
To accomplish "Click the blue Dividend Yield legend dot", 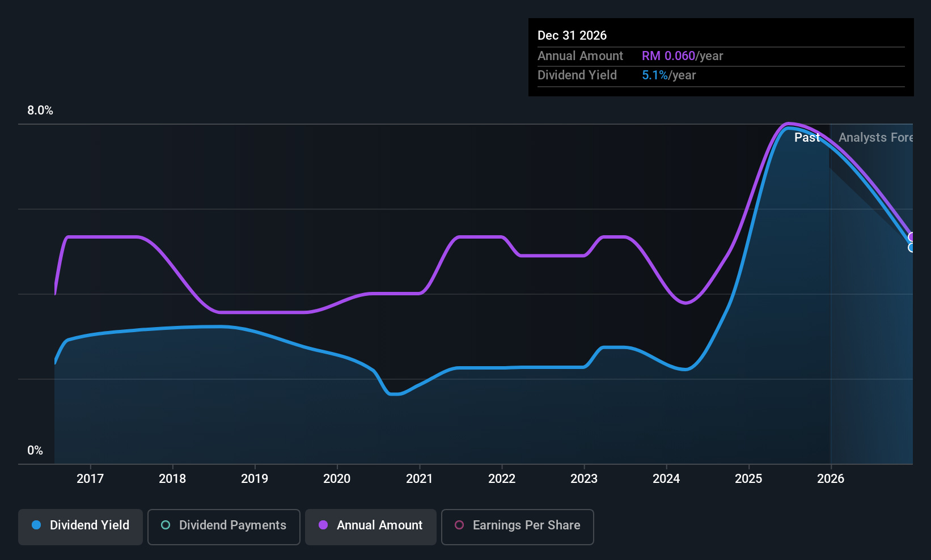I will [x=36, y=525].
